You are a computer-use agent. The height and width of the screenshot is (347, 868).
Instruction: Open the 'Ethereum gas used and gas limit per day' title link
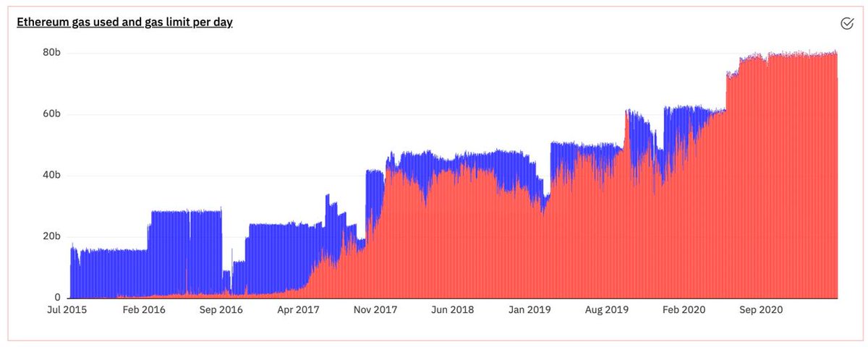click(124, 22)
